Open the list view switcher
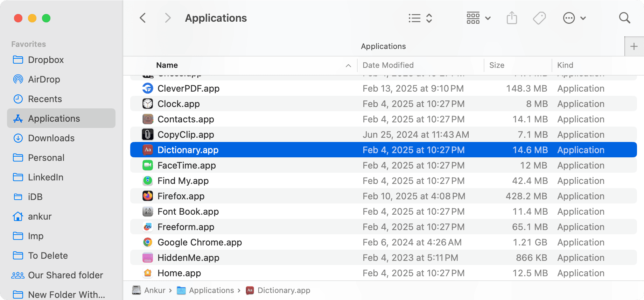 tap(420, 18)
